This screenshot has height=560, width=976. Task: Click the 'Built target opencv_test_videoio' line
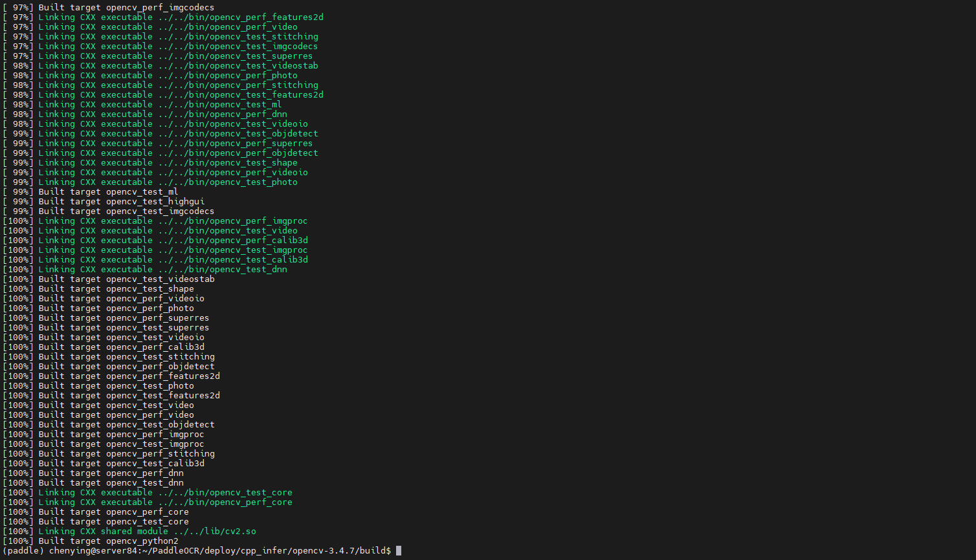point(104,338)
